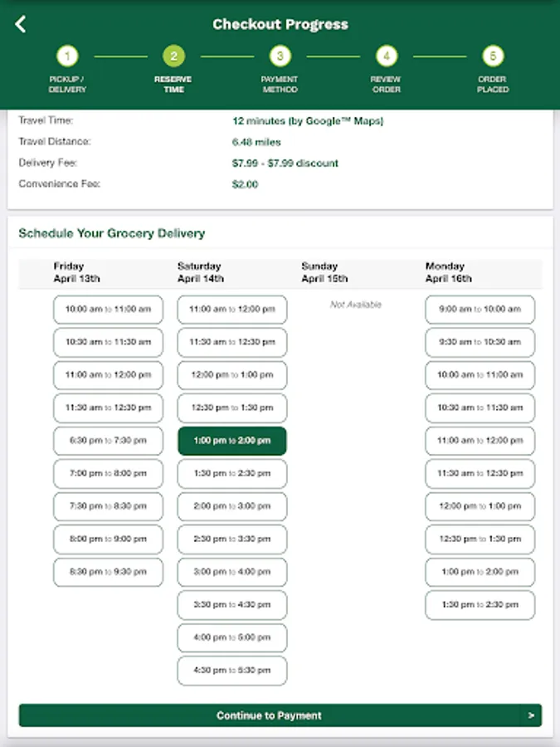Click the Saturday April 14th column header
This screenshot has width=560, height=747.
201,272
